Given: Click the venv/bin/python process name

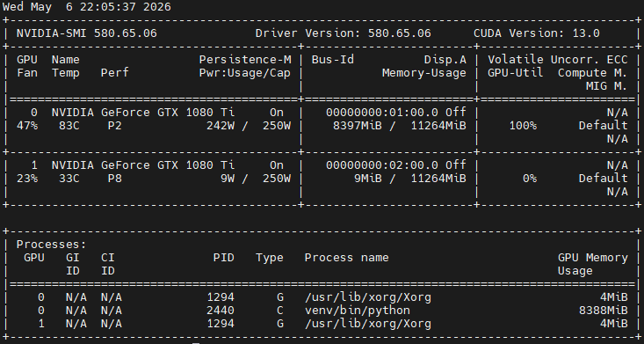Looking at the screenshot, I should [358, 311].
